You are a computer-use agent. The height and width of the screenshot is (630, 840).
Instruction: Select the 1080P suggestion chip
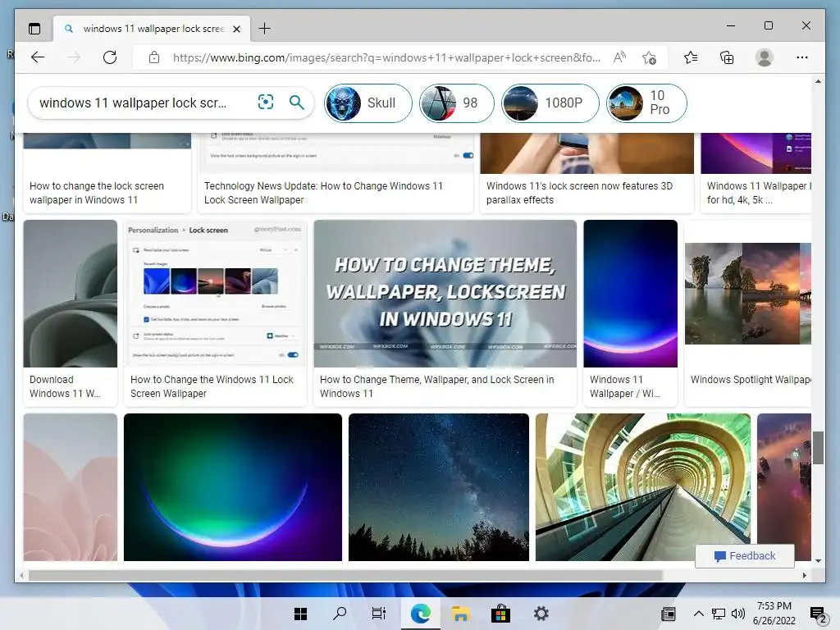pos(550,103)
